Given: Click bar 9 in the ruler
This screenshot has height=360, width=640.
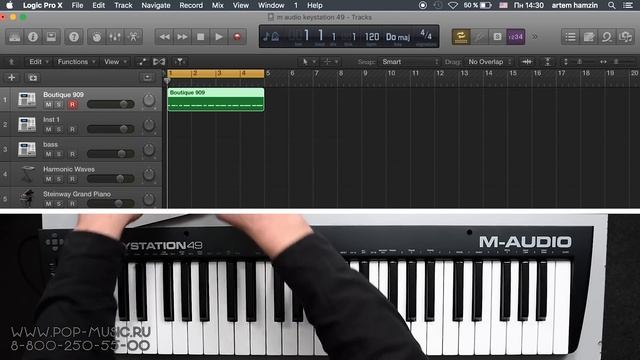Looking at the screenshot, I should [365, 73].
